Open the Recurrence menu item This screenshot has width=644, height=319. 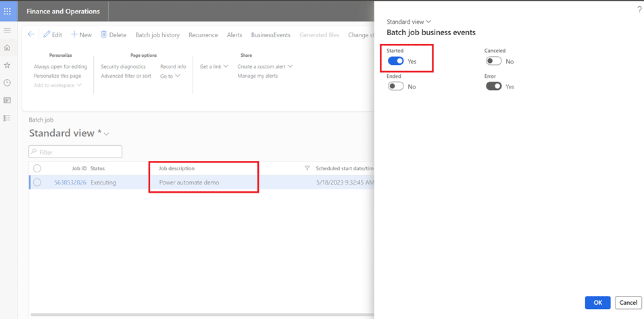click(x=203, y=35)
